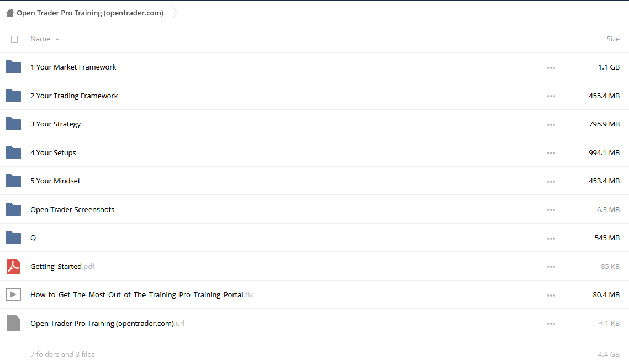This screenshot has width=629, height=364.
Task: Open the Open Trader Pro Training .url file name
Action: (x=108, y=323)
